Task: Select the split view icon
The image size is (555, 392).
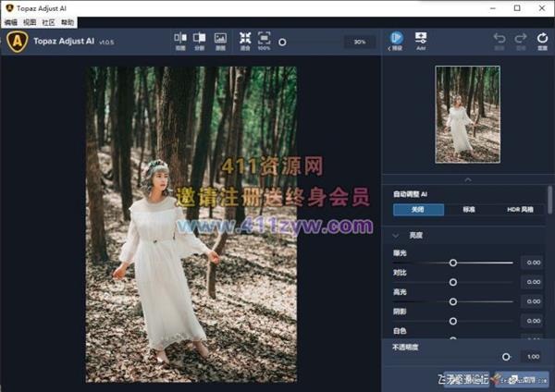Action: pos(200,39)
